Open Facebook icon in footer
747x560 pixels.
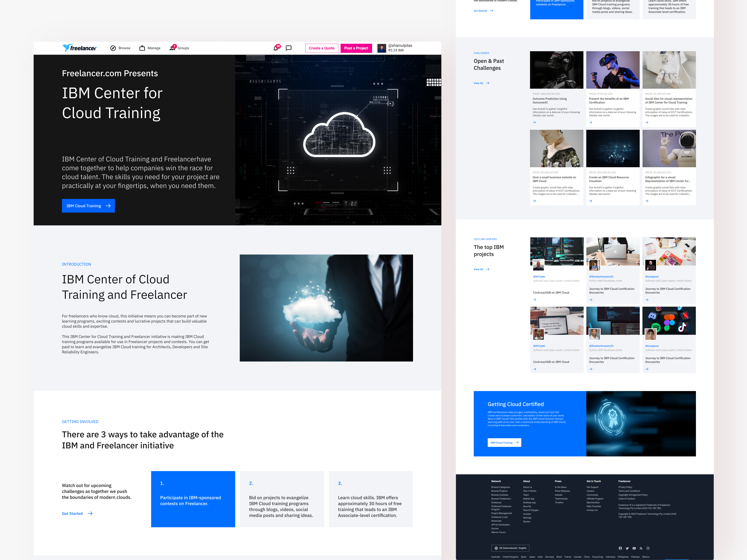tap(620, 548)
